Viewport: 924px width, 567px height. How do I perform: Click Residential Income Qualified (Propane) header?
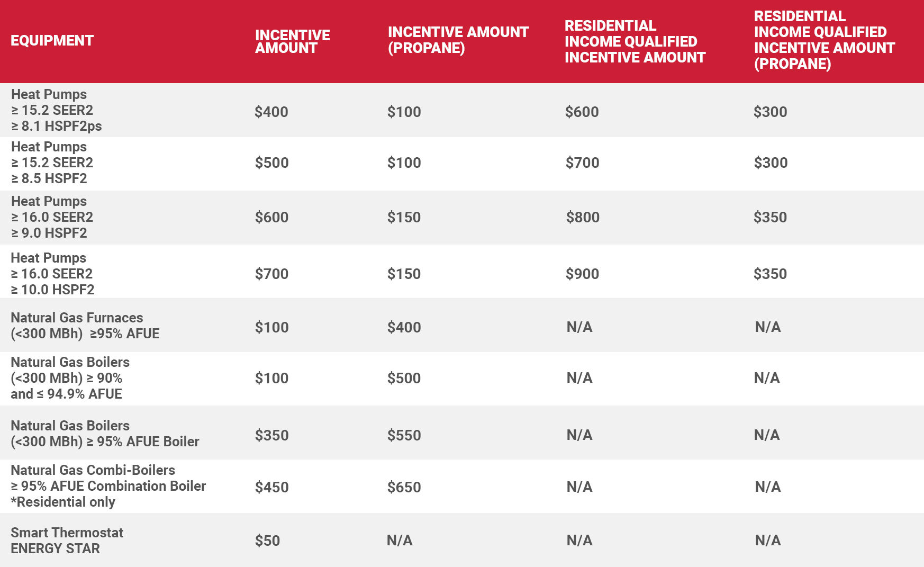click(824, 40)
